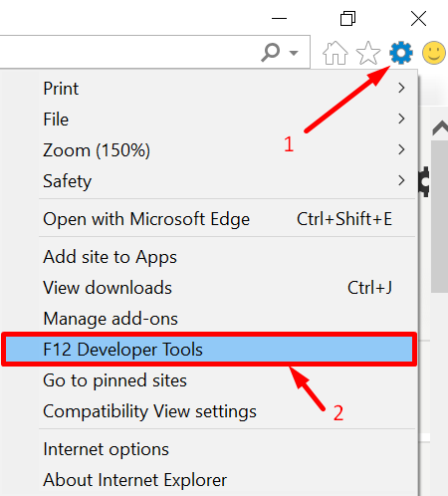
Task: Open Favorites star icon
Action: pyautogui.click(x=368, y=53)
